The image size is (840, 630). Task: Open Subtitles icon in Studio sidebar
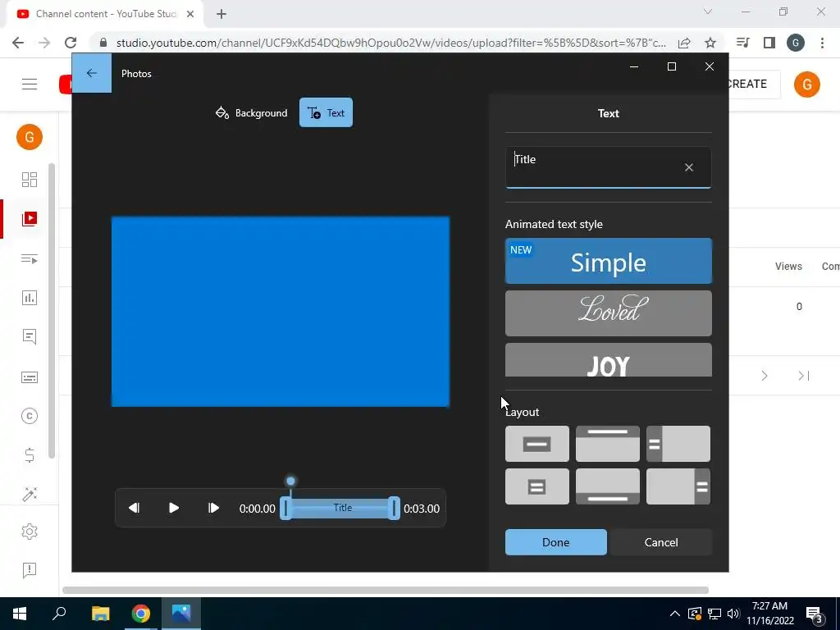[x=30, y=377]
